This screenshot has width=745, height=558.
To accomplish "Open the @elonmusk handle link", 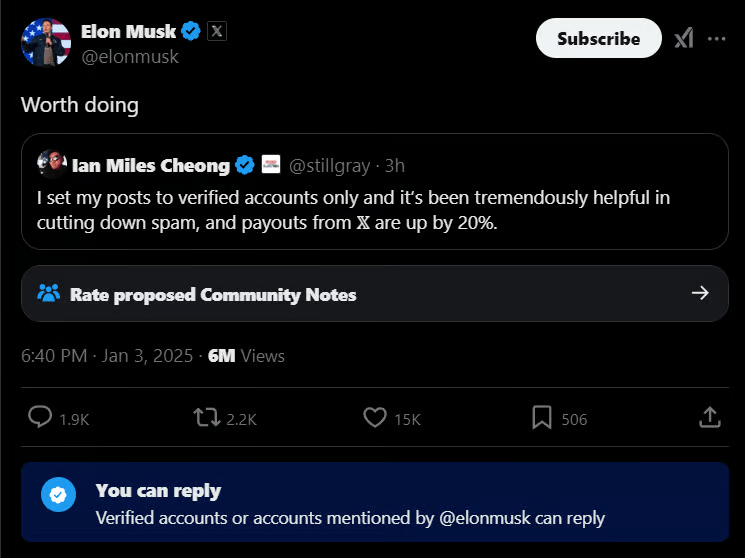I will point(129,57).
